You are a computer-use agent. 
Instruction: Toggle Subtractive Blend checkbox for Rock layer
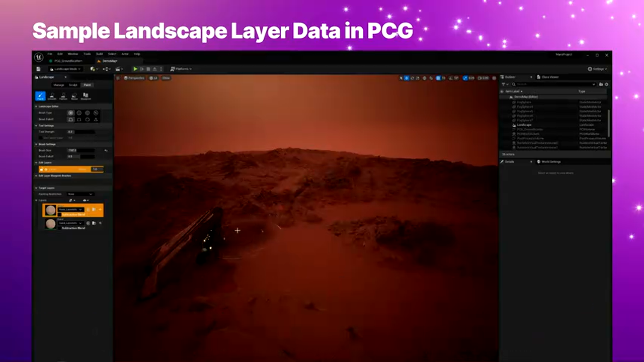click(x=59, y=215)
